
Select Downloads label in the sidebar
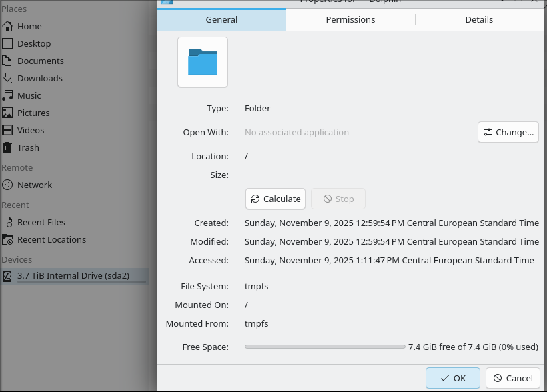40,78
